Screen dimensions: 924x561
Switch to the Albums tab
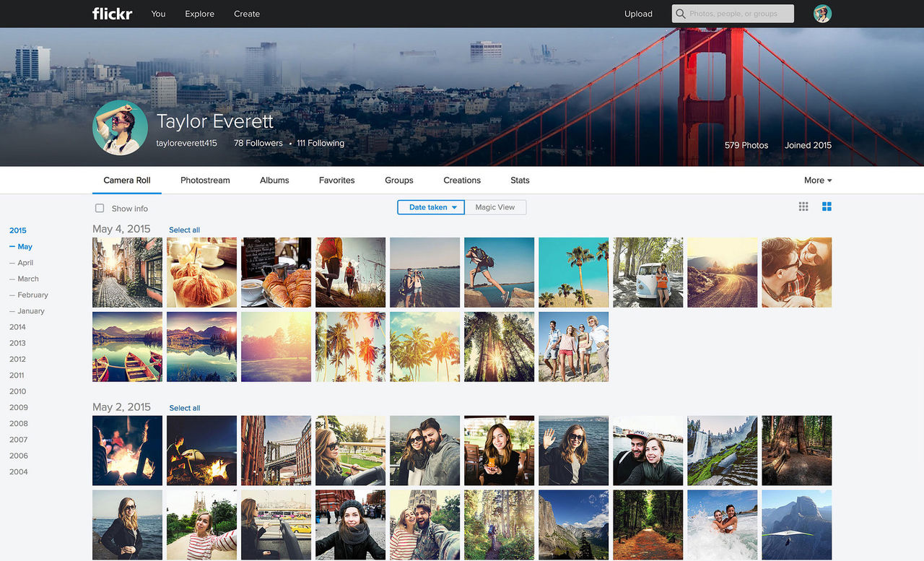click(274, 180)
